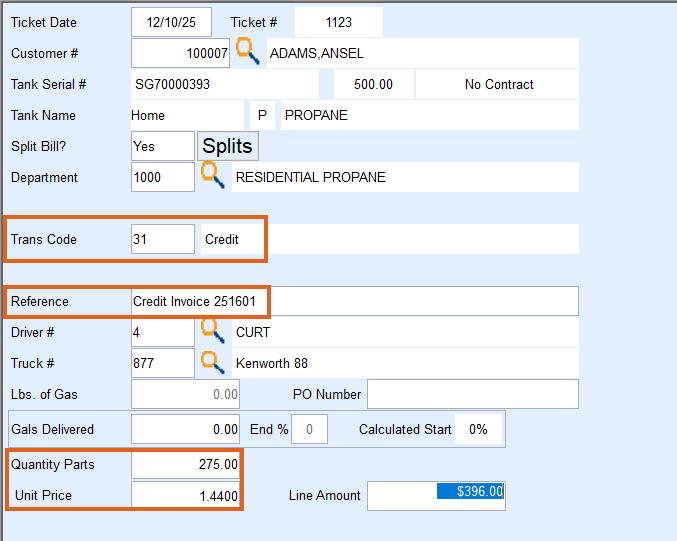Image resolution: width=677 pixels, height=541 pixels.
Task: Edit Unit Price field 1.4400
Action: [x=185, y=496]
